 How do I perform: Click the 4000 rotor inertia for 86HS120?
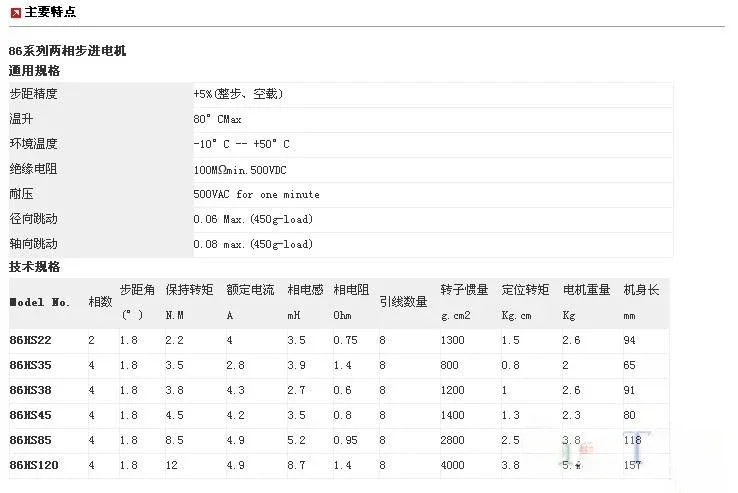tap(453, 465)
